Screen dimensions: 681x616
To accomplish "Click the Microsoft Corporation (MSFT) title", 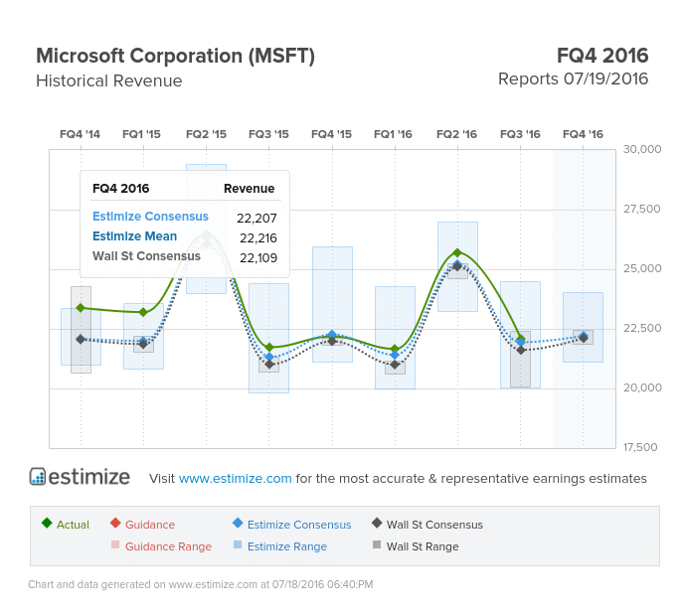I will pos(175,56).
